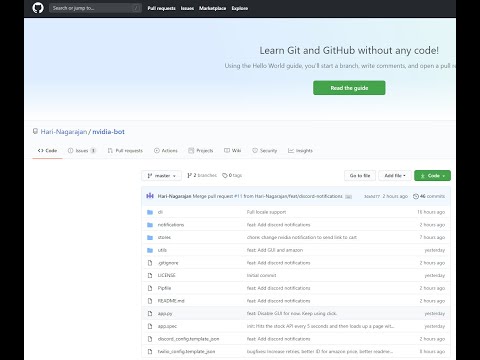
Task: Open the Security tab
Action: pyautogui.click(x=265, y=151)
